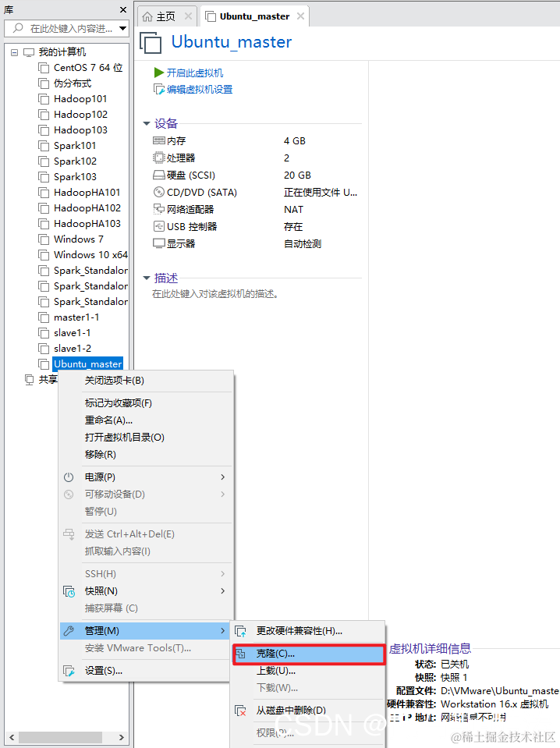Open the library search dropdown arrow
Viewport: 560px width, 748px height.
[122, 29]
